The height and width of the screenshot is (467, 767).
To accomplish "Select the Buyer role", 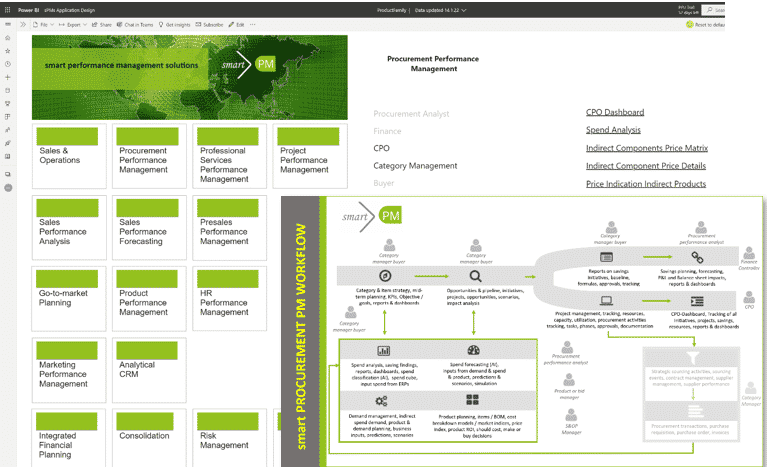I will (384, 183).
